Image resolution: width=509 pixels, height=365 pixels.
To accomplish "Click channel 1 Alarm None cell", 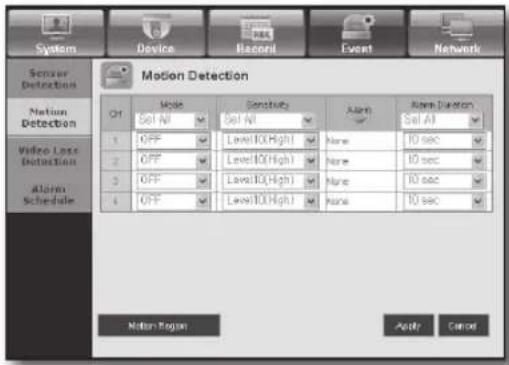I will [x=360, y=141].
